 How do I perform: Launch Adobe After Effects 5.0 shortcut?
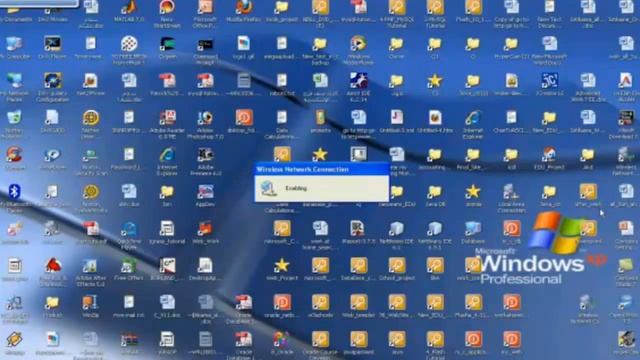pyautogui.click(x=90, y=266)
